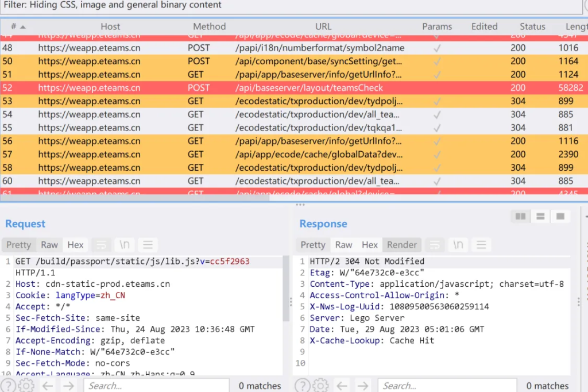Open Response message options menu
588x392 pixels.
(x=481, y=245)
